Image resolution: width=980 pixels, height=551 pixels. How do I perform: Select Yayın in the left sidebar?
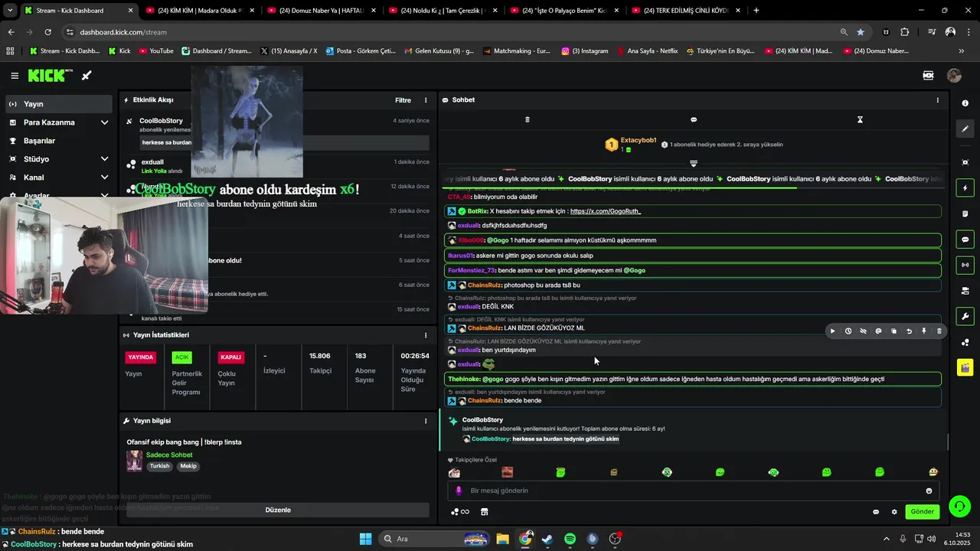58,104
